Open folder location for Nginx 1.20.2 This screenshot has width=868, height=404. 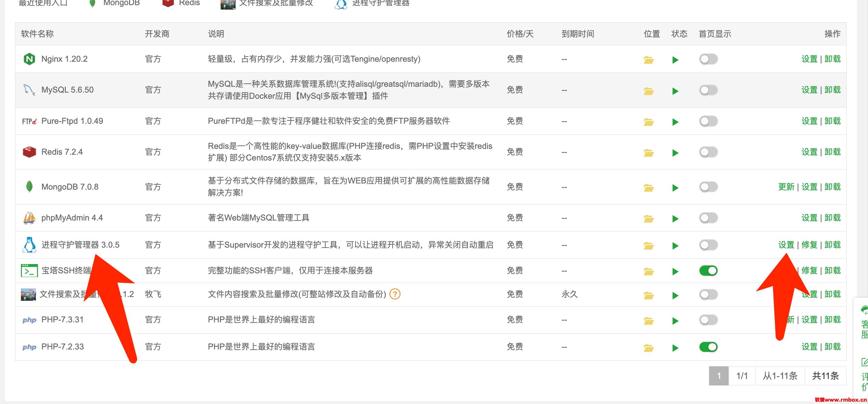click(x=649, y=60)
